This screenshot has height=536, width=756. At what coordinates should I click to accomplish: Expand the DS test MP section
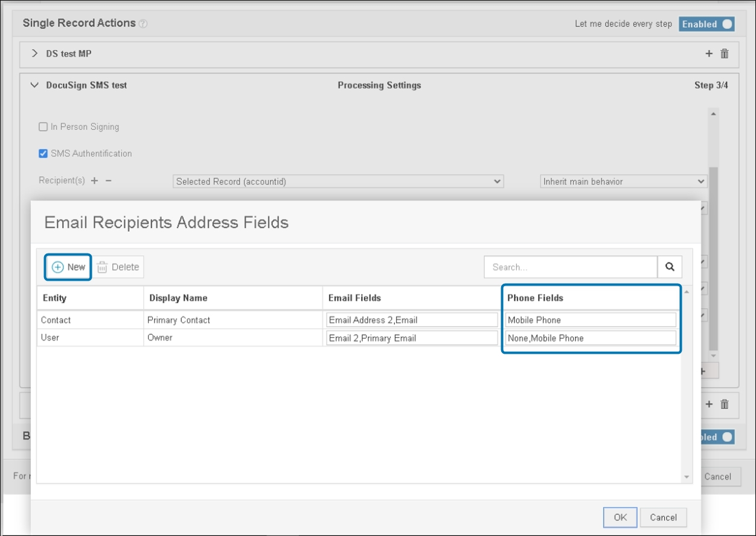(34, 54)
